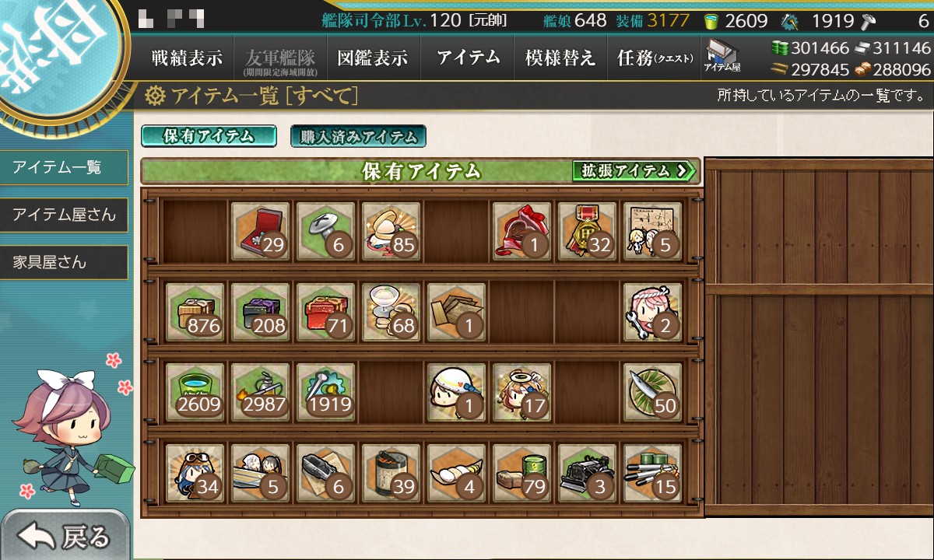This screenshot has height=560, width=934.
Task: Open the 任務(クエスト) menu
Action: pos(654,58)
